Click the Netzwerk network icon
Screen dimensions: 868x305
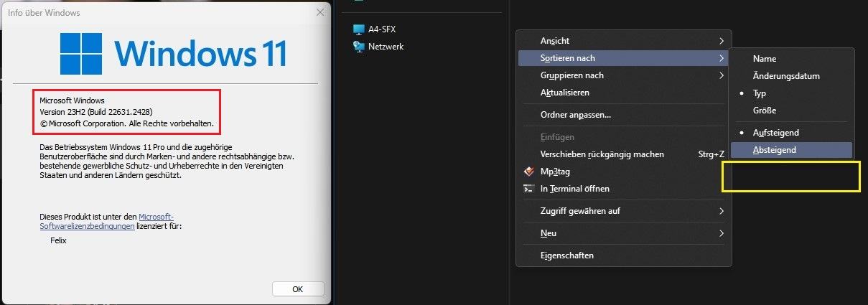(360, 47)
